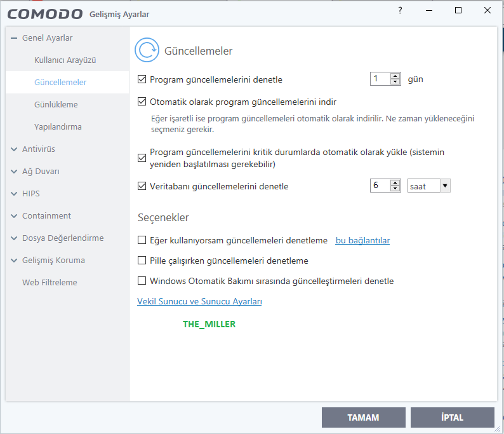Select Kullanıcı Arayüzü in sidebar
This screenshot has height=434, width=504.
(x=65, y=60)
